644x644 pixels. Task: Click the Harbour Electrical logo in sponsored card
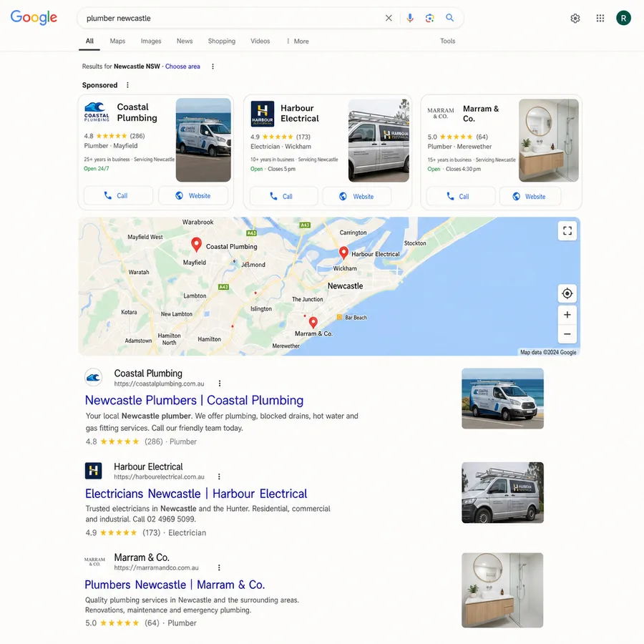point(263,114)
